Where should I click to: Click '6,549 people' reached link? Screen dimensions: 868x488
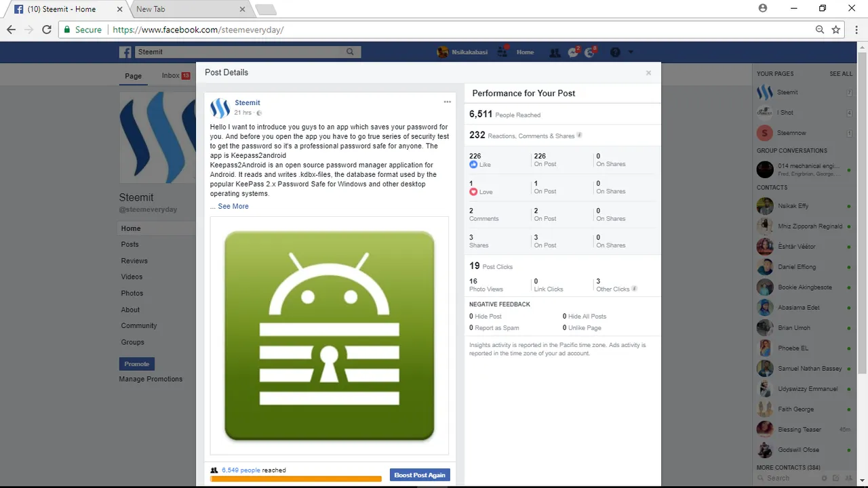(x=241, y=470)
